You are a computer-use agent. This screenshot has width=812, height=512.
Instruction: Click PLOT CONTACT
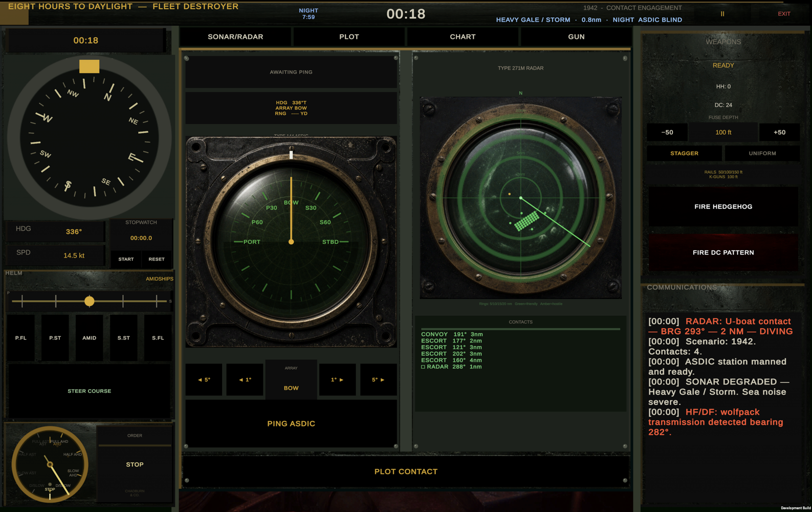tap(406, 472)
